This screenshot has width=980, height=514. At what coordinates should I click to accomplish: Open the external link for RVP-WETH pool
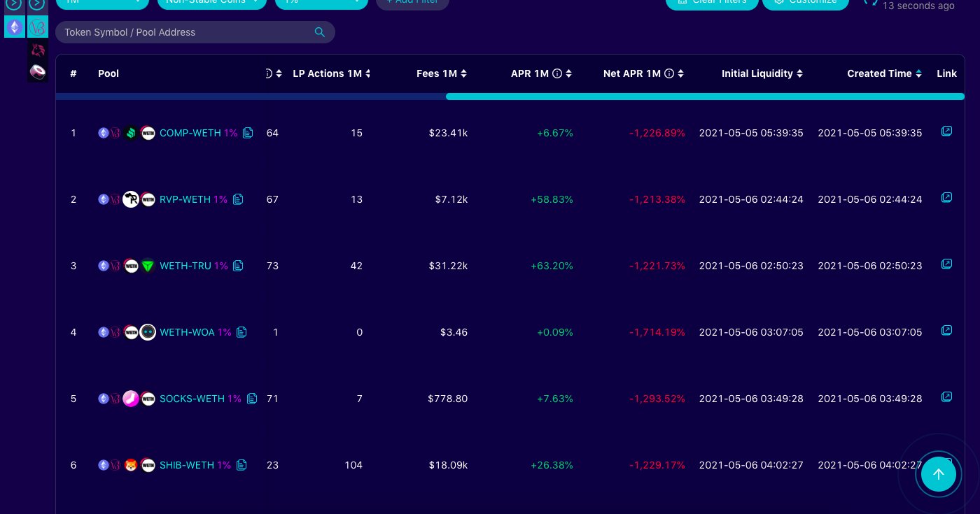coord(947,198)
